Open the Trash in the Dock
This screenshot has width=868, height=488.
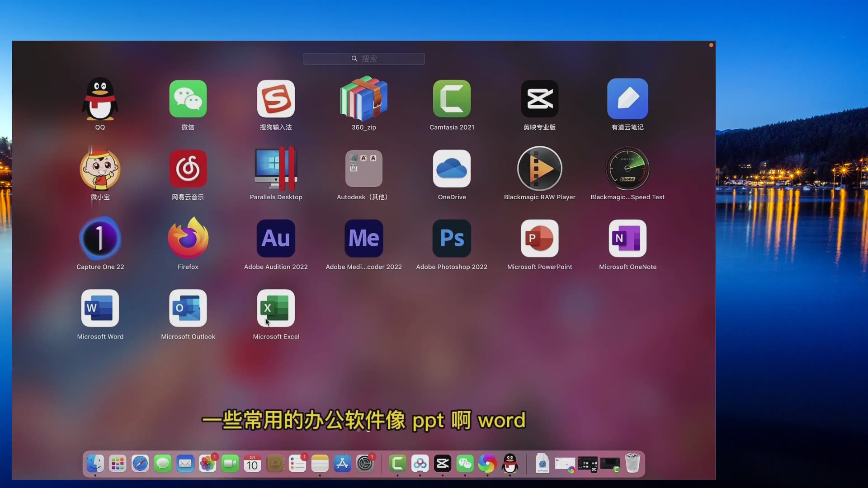click(x=632, y=463)
